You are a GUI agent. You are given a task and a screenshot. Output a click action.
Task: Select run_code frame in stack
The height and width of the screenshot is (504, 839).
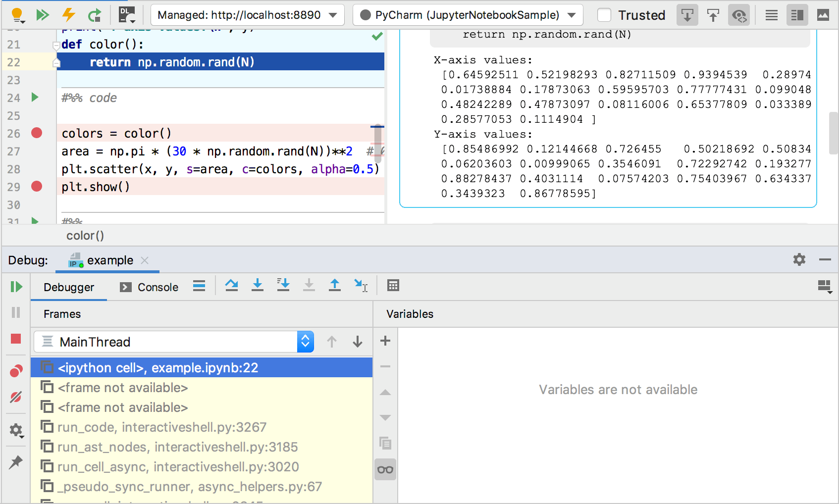point(162,427)
